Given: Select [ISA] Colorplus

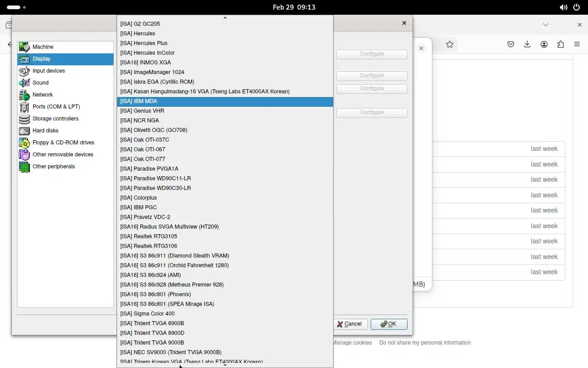Looking at the screenshot, I should [x=225, y=198].
